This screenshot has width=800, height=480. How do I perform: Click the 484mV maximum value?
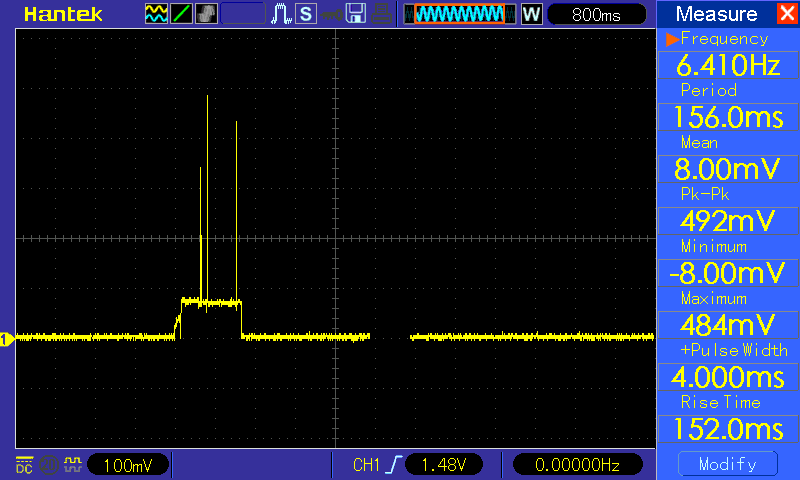728,324
